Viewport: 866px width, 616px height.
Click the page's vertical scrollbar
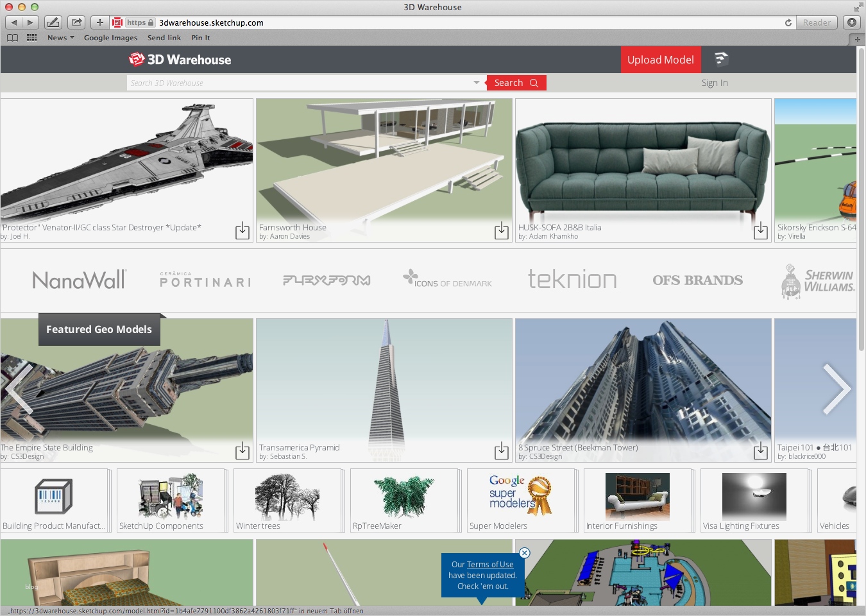pos(861,199)
